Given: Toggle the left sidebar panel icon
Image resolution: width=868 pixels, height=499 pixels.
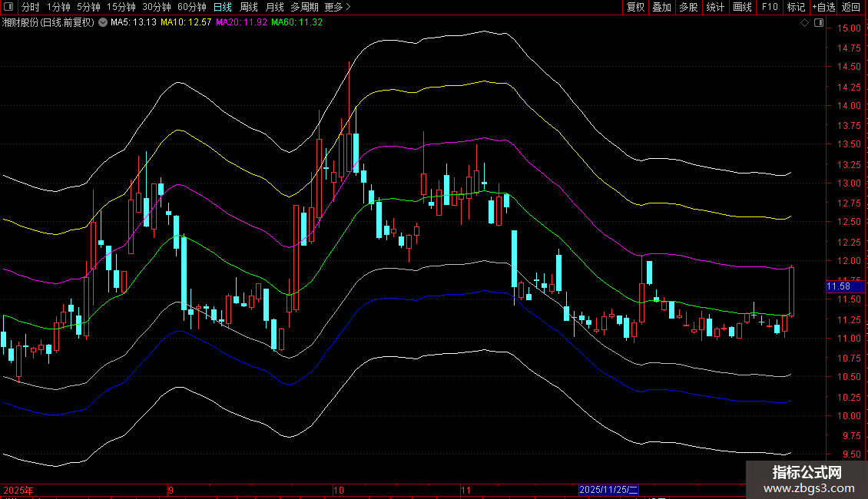Looking at the screenshot, I should tap(8, 7).
